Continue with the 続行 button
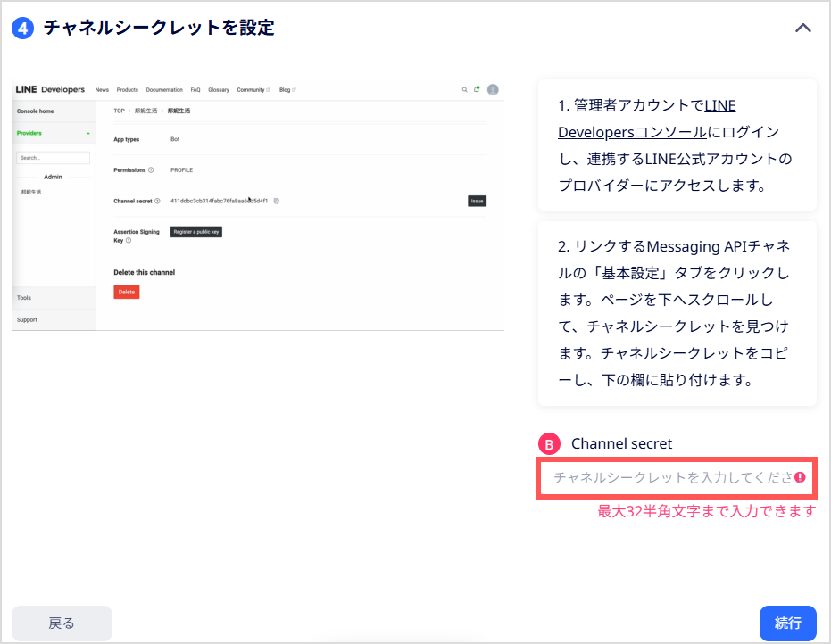The width and height of the screenshot is (831, 644). 787,623
